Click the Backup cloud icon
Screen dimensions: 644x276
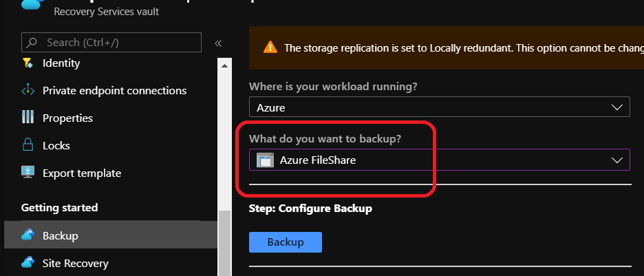tap(28, 235)
